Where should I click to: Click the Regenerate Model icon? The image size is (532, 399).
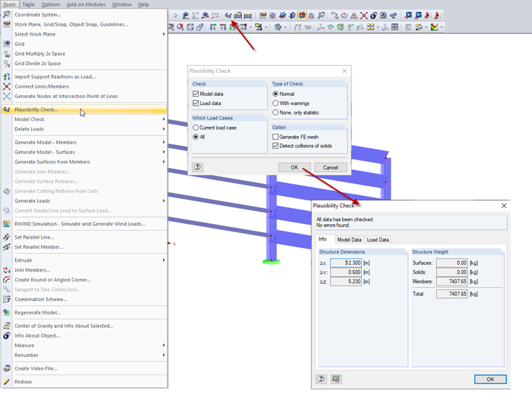(x=6, y=312)
